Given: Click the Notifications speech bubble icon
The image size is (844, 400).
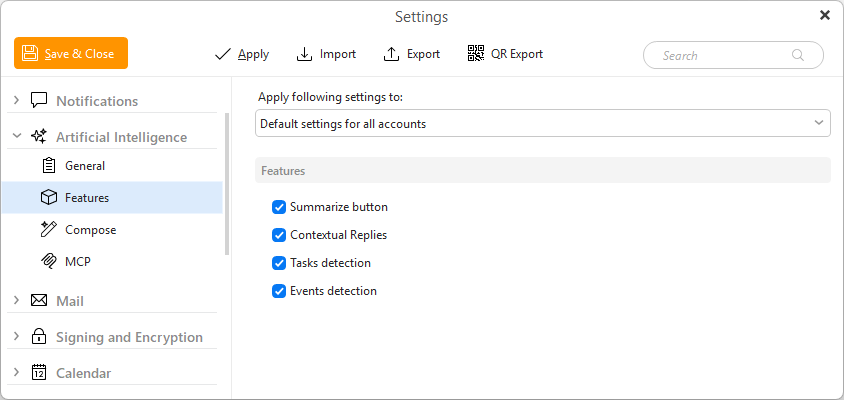Looking at the screenshot, I should tap(39, 101).
